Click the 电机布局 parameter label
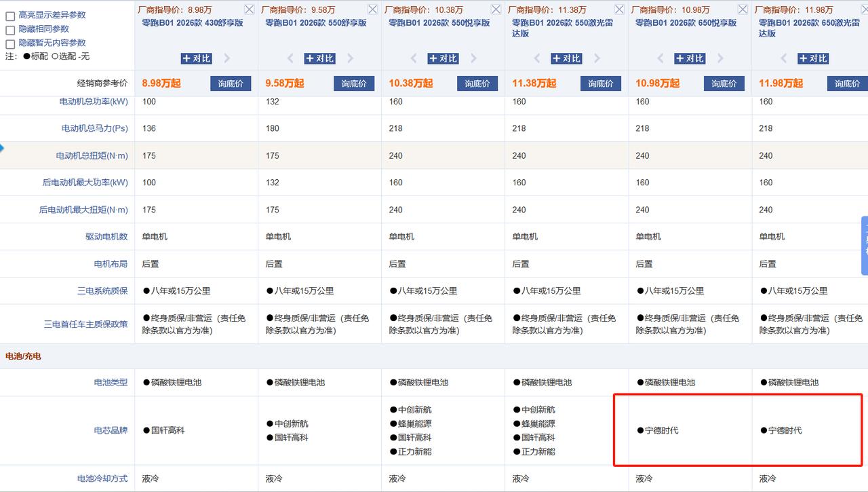 pos(111,264)
